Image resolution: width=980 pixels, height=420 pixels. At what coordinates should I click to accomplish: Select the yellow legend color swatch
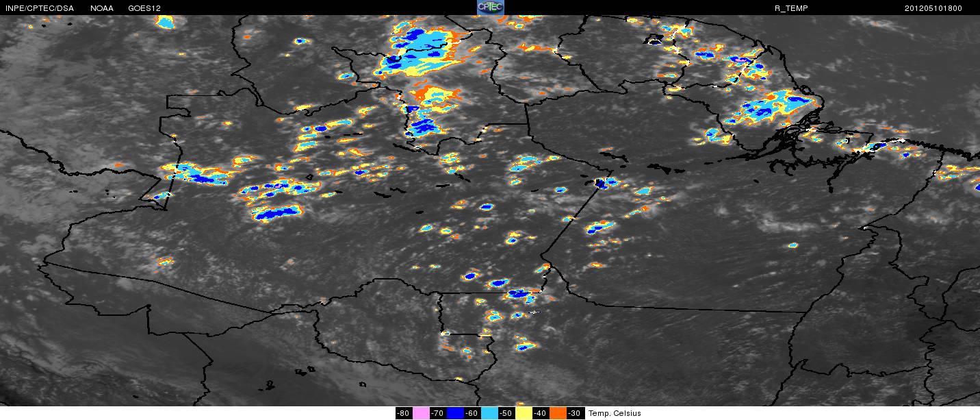(x=524, y=413)
